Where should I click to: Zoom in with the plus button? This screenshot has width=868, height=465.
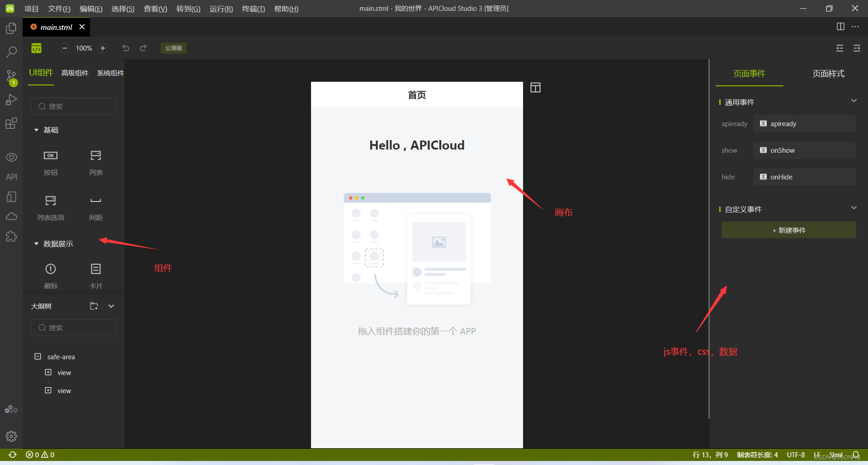[x=103, y=48]
